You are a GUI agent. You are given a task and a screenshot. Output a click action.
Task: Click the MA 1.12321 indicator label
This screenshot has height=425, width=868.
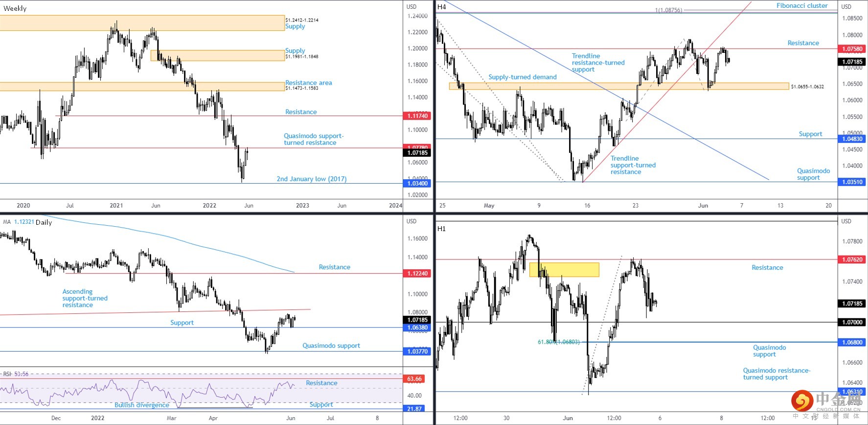pos(19,222)
